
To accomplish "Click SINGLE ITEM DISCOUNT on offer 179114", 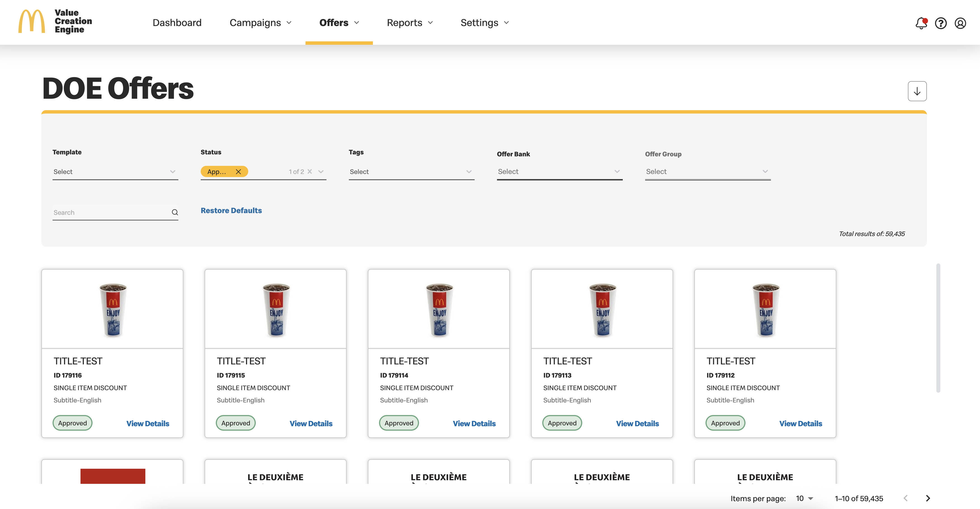I will point(416,388).
